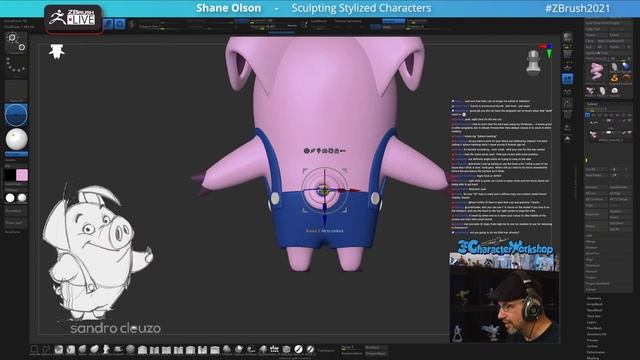Select the hat-shaped brush icon in bottom shelf
The width and height of the screenshot is (640, 360).
[x=118, y=349]
